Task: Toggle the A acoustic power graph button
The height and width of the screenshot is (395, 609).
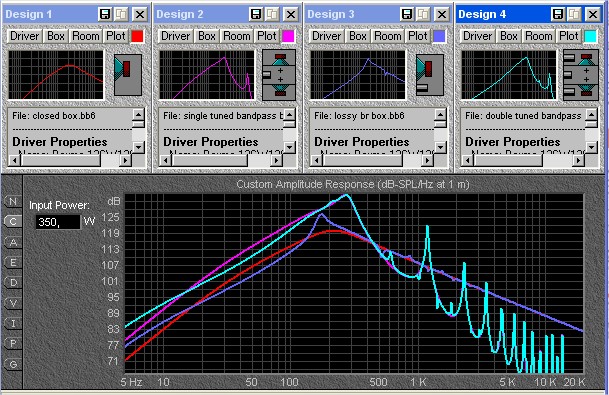Action: click(13, 242)
